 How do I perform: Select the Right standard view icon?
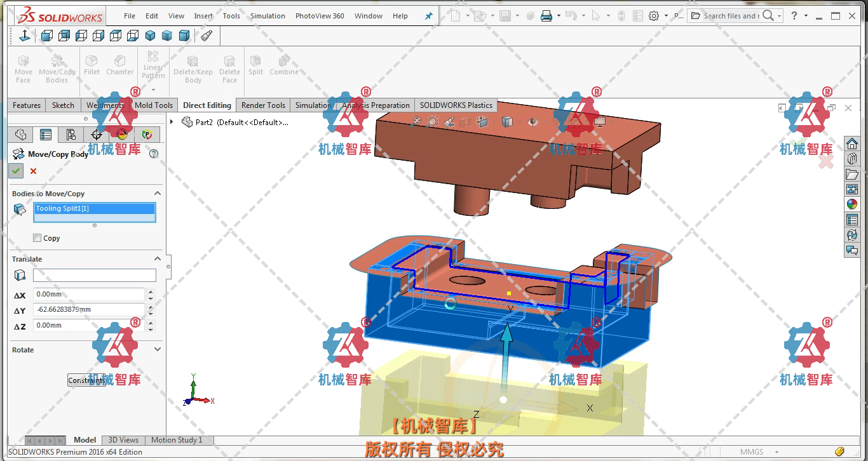click(98, 36)
